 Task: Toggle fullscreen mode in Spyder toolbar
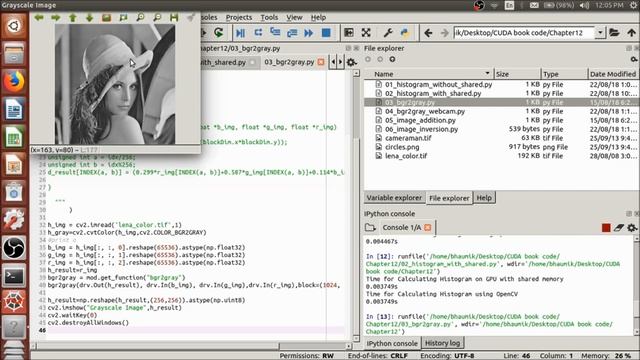pos(366,33)
